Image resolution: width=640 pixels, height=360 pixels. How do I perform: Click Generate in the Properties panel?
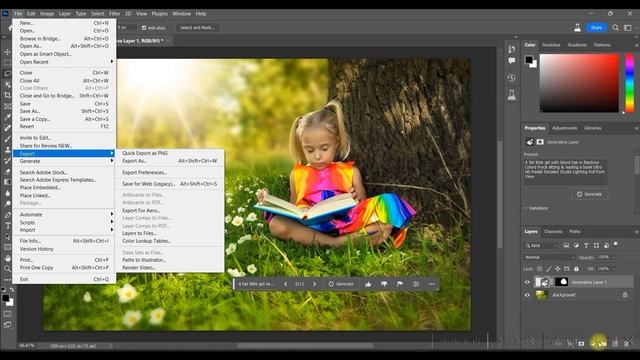[x=589, y=194]
